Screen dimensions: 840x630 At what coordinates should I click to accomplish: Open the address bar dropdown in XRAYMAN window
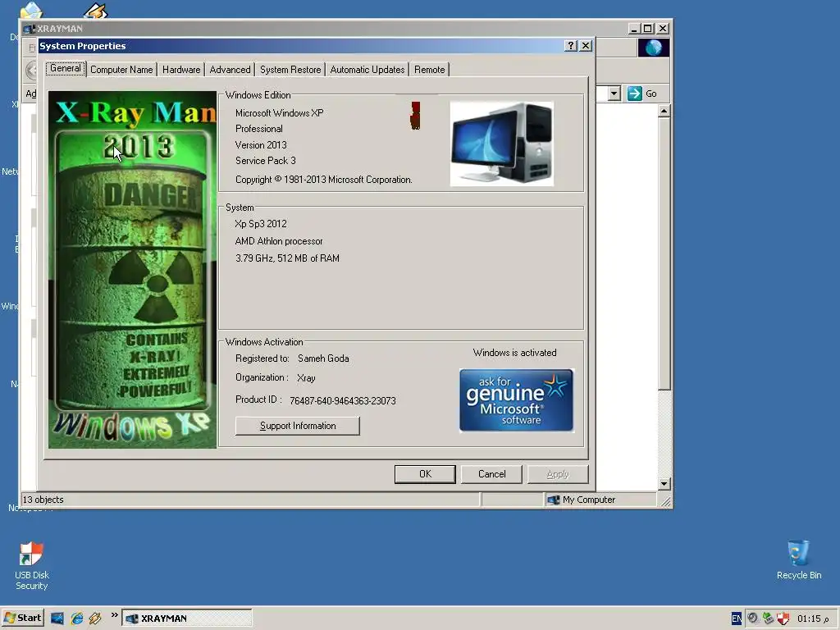(614, 94)
